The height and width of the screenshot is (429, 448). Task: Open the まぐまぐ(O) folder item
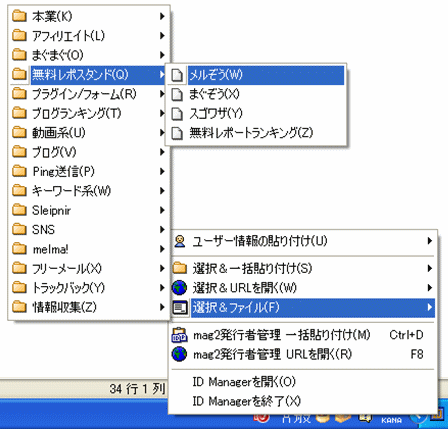pyautogui.click(x=89, y=55)
